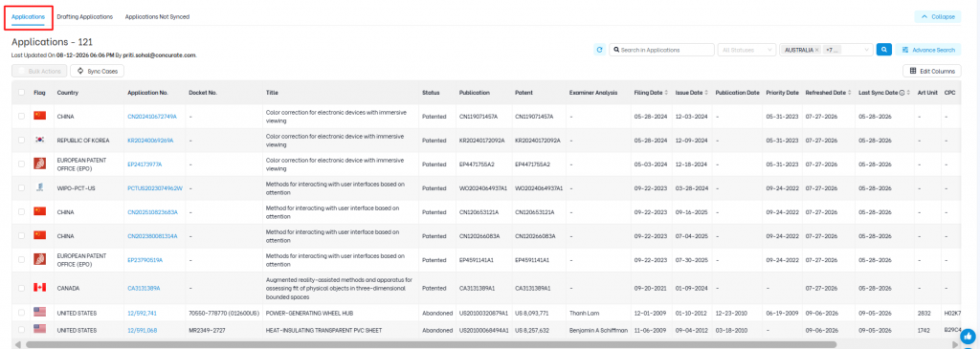Select the checkbox for CN202380081314A row
The height and width of the screenshot is (349, 980).
tap(22, 235)
